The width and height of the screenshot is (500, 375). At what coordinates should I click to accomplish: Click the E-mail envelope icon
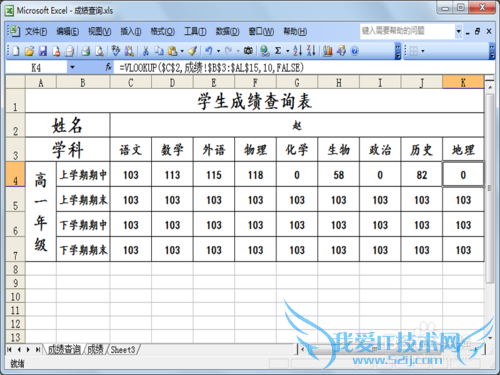[69, 51]
